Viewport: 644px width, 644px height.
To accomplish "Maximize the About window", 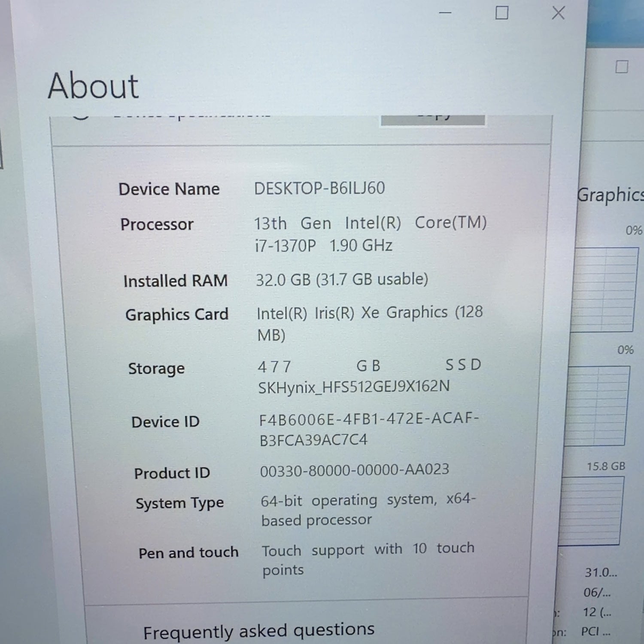I will point(501,13).
